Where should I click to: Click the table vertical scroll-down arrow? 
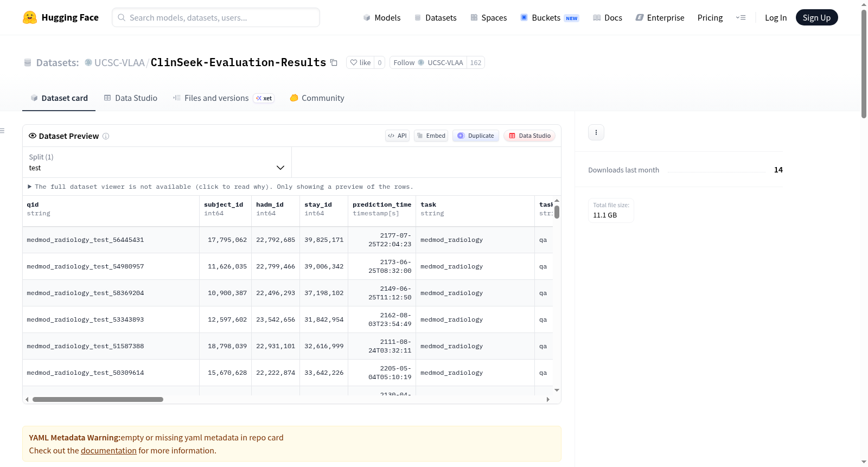tap(557, 391)
